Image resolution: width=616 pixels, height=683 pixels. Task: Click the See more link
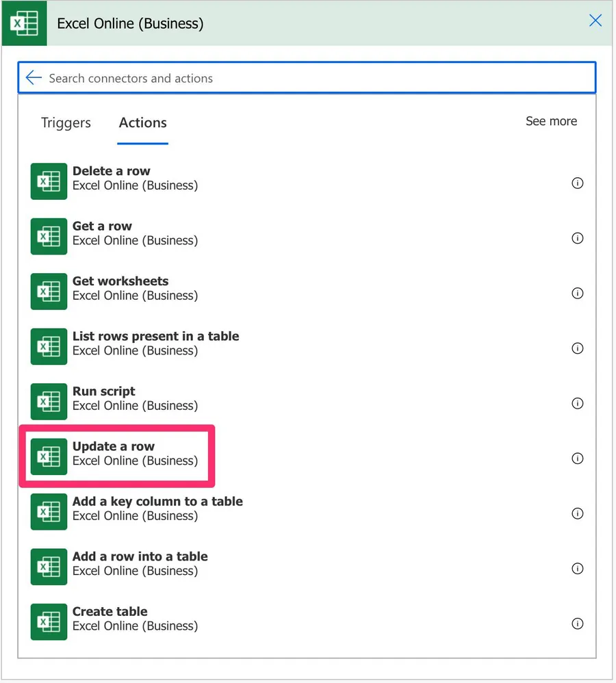click(x=551, y=121)
